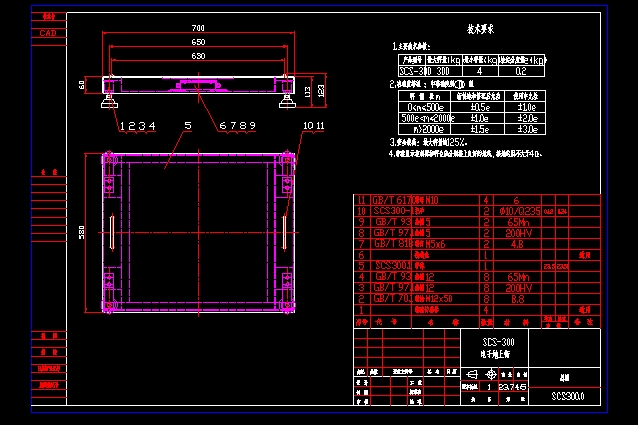
Task: Select the ±1.5e tolerance cell
Action: pos(479,129)
